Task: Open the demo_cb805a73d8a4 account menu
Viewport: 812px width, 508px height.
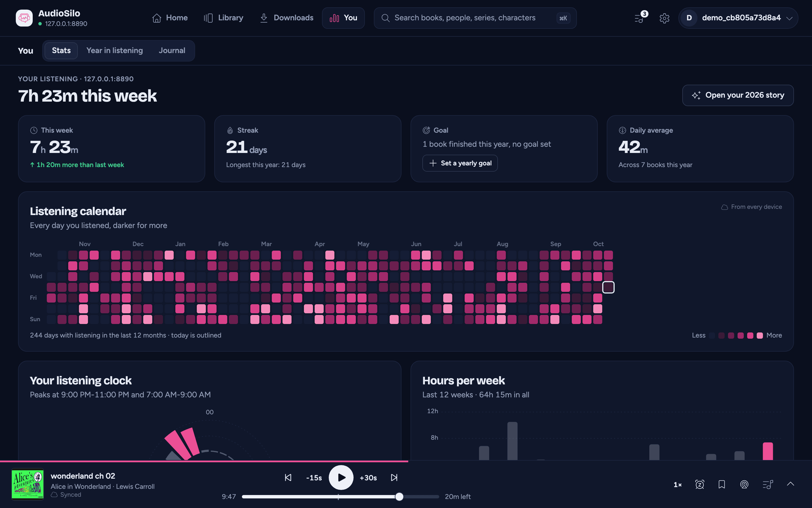Action: (738, 18)
